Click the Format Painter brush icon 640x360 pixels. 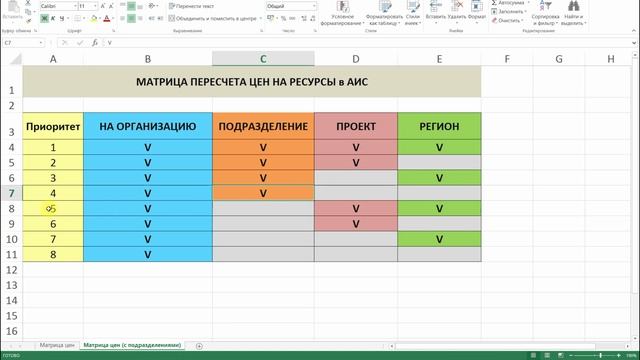[28, 20]
